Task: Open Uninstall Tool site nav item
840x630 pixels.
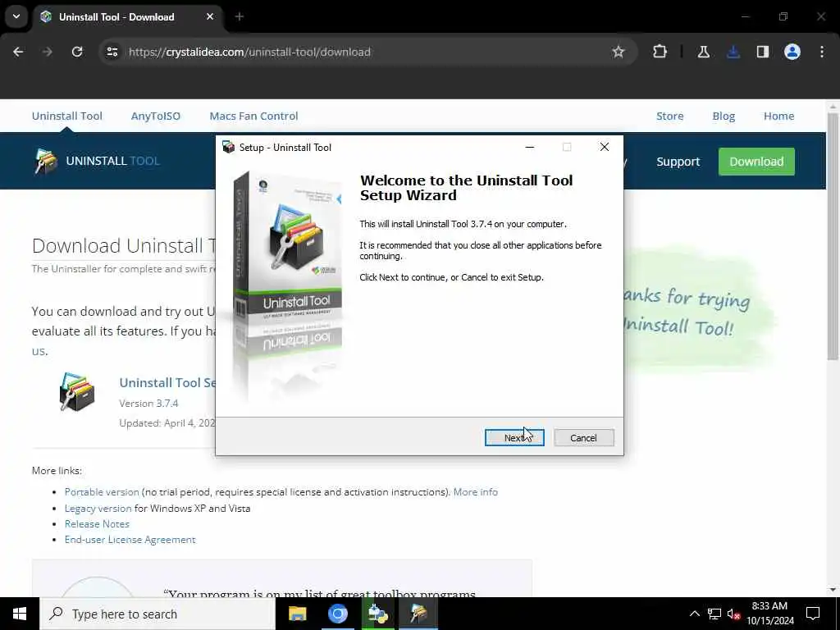Action: click(67, 116)
